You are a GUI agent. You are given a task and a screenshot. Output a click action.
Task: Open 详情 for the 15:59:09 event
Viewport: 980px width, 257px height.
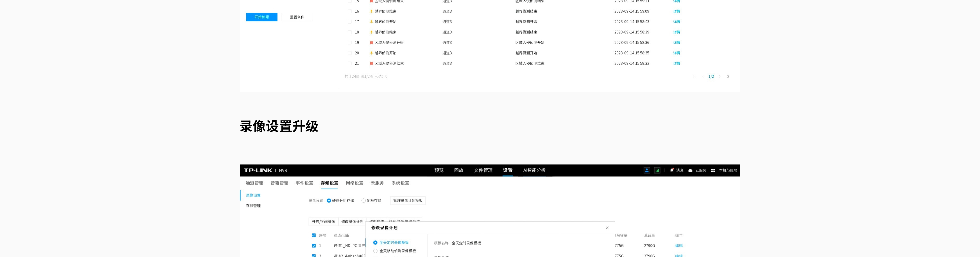click(x=676, y=11)
